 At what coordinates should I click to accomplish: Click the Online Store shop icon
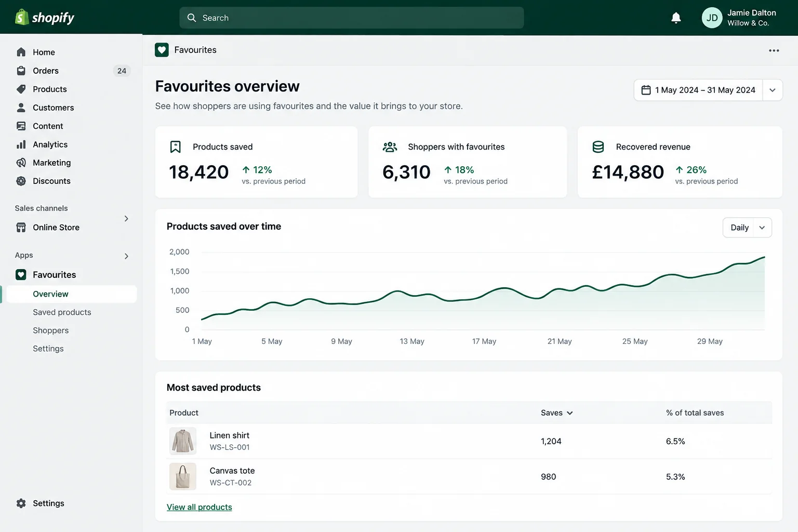[x=21, y=228]
